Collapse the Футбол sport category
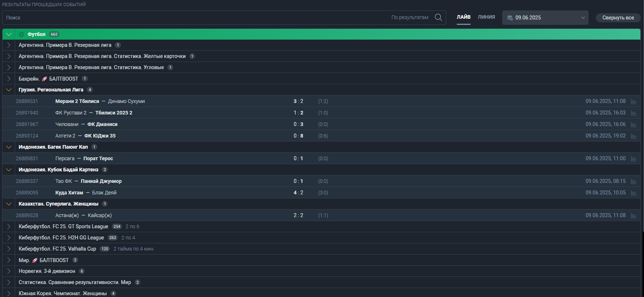This screenshot has height=297, width=644. [x=9, y=34]
